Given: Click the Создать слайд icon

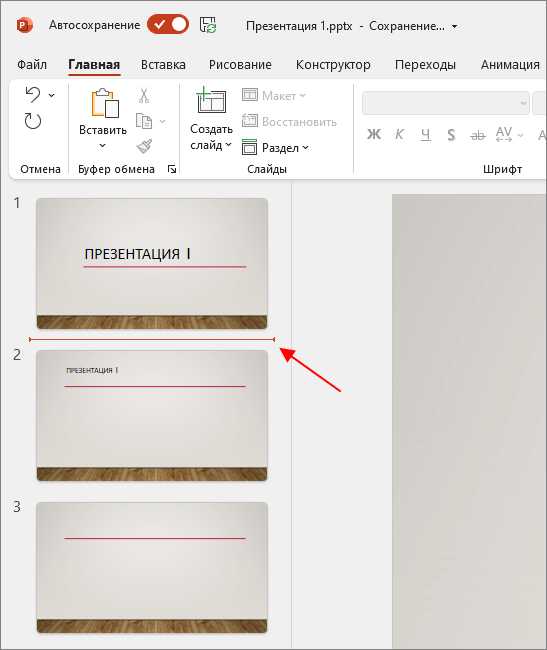Looking at the screenshot, I should (x=211, y=100).
